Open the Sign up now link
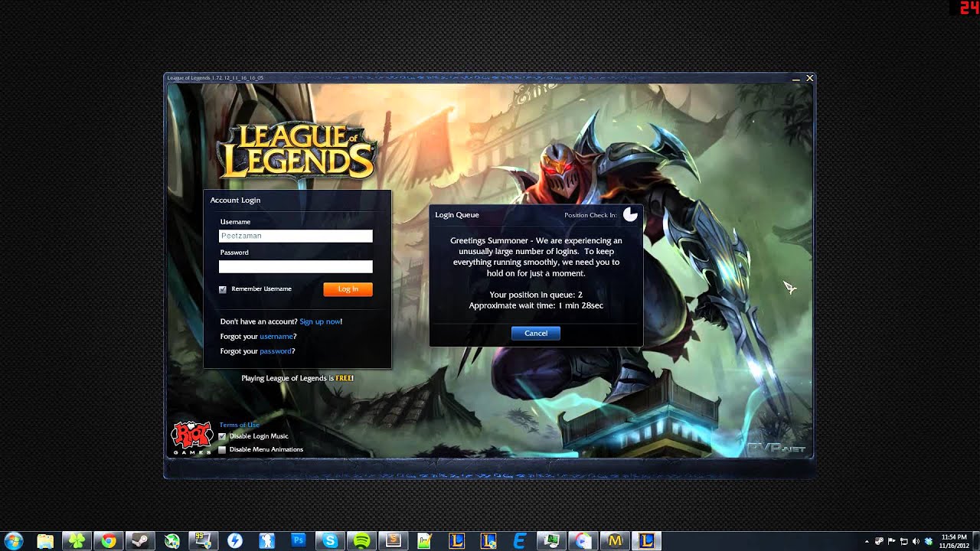The height and width of the screenshot is (551, 980). [320, 321]
